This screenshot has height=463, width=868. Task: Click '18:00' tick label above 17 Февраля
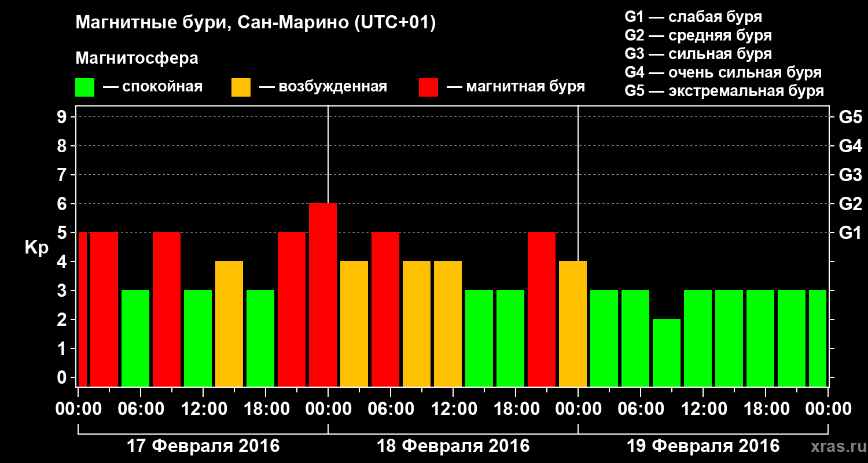coord(266,409)
